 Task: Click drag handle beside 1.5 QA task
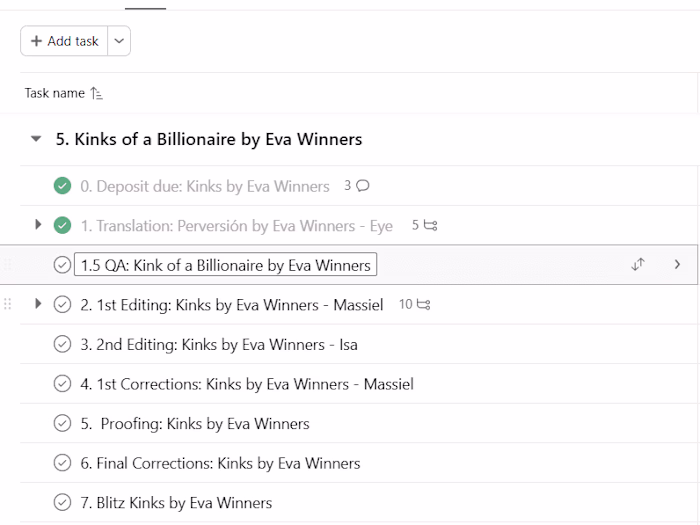[x=9, y=265]
